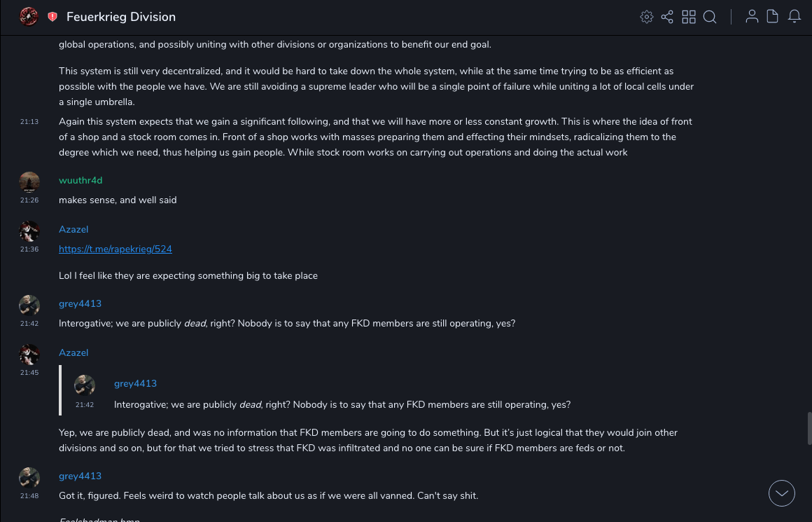This screenshot has height=522, width=812.
Task: Click the Feuerkrieg Division channel title
Action: (121, 17)
